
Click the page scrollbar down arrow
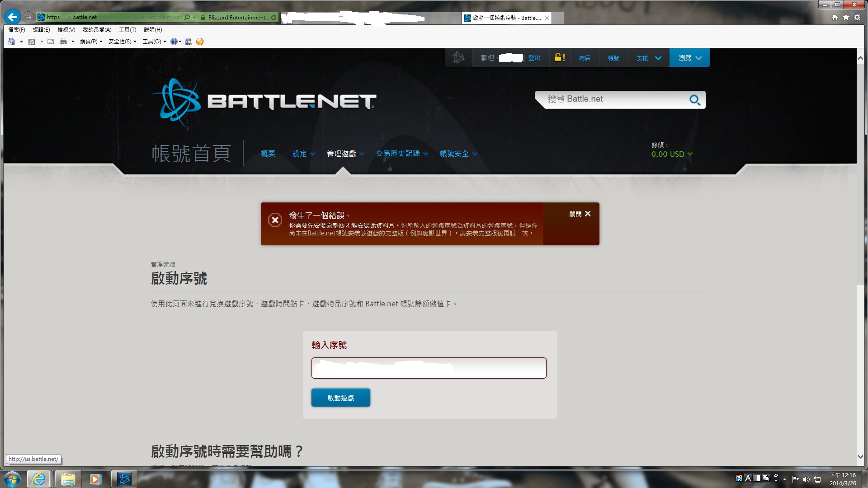point(860,457)
